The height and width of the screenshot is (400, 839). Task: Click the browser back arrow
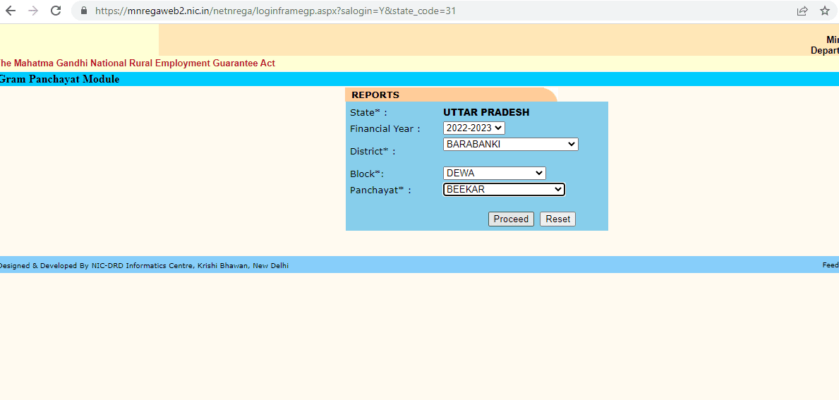[x=10, y=11]
